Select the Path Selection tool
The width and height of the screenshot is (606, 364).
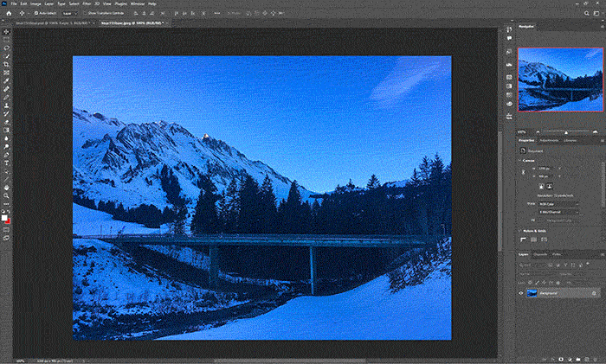coord(6,171)
